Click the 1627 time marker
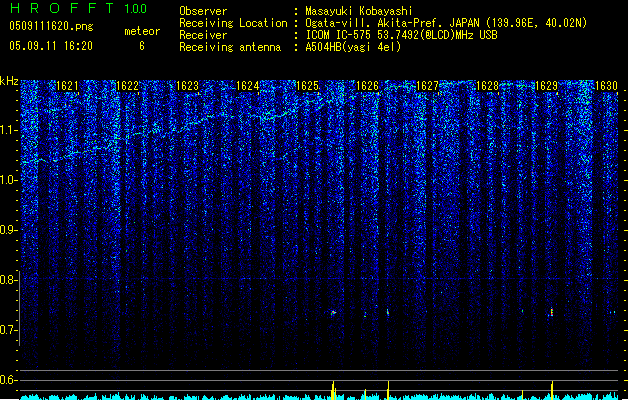Screen dimensions: 629x400 [x=428, y=86]
